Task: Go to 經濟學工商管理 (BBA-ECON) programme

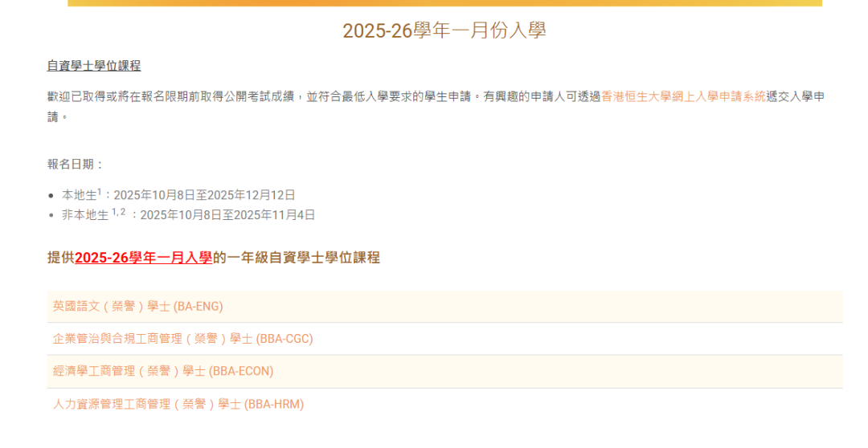Action: 163,371
